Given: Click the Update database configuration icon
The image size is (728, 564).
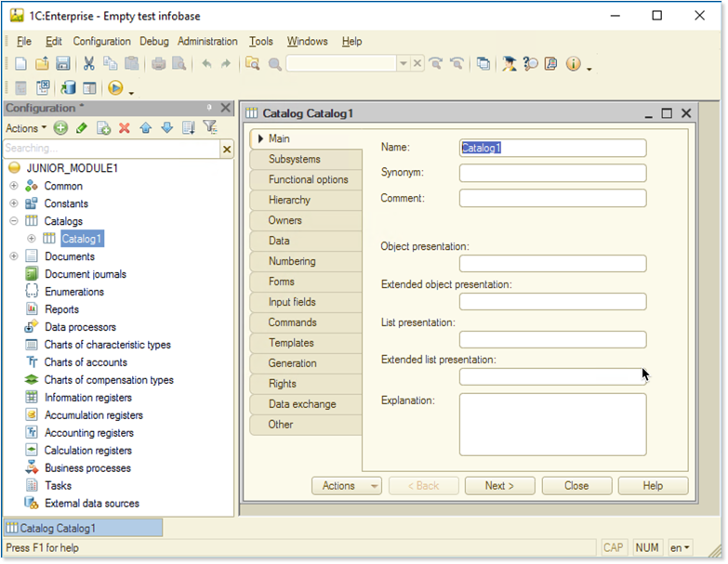Looking at the screenshot, I should [x=68, y=88].
